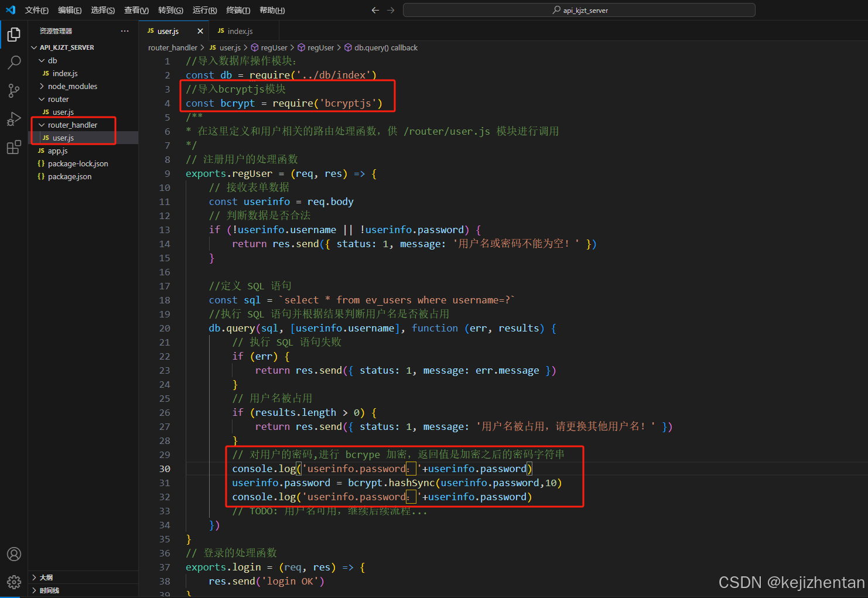Click "res.send('login OK')" on line 38

pos(266,581)
